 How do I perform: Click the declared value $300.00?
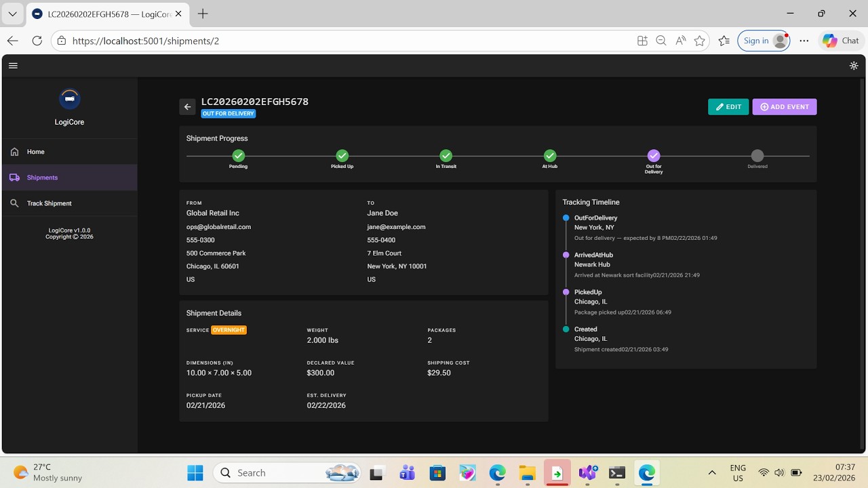321,373
